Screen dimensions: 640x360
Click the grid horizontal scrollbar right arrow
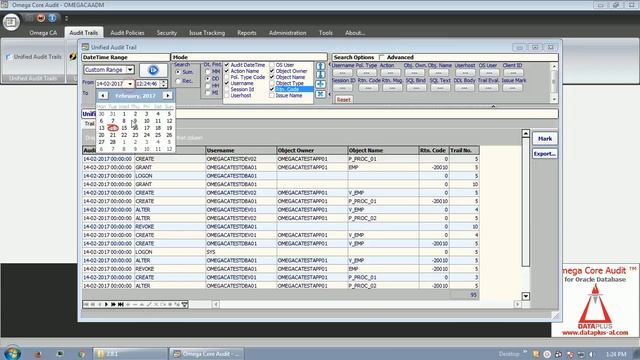click(x=518, y=304)
